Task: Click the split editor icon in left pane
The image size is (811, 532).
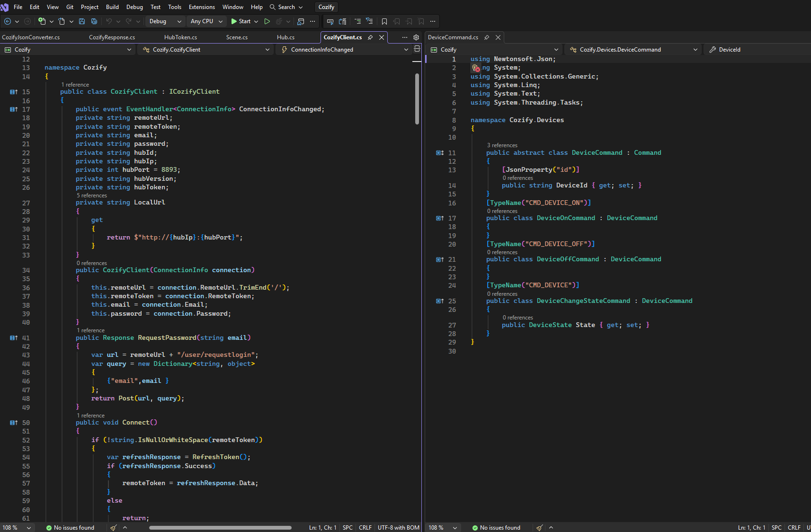Action: pyautogui.click(x=417, y=49)
